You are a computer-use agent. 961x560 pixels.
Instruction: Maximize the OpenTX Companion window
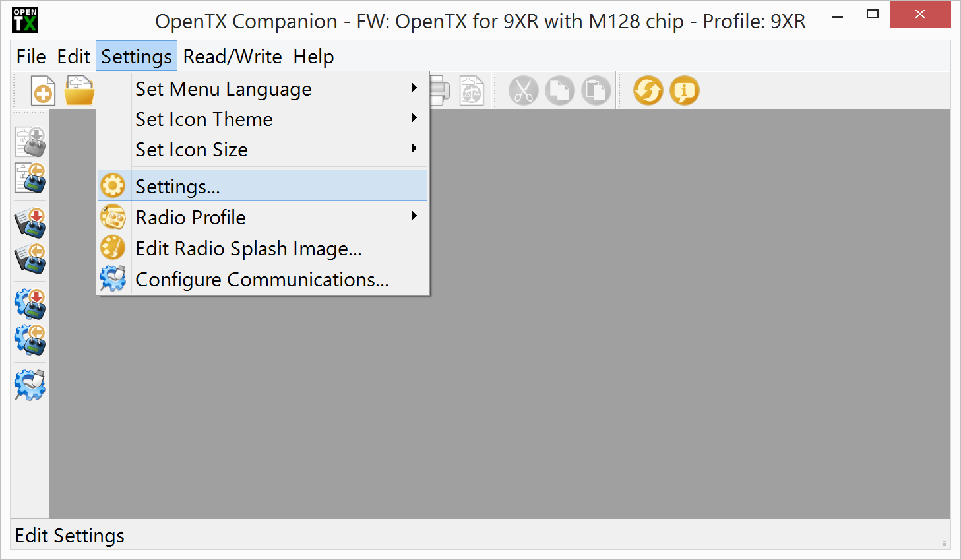(x=872, y=15)
